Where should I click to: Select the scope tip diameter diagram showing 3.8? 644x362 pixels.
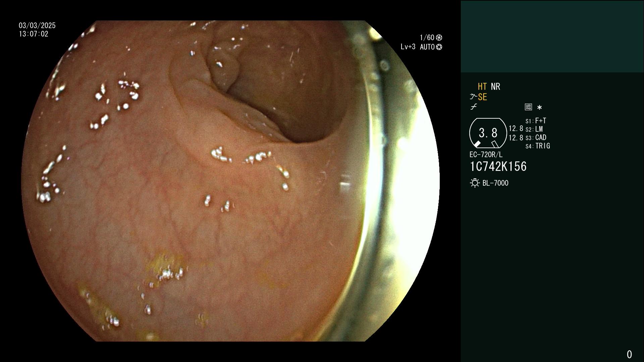[x=488, y=133]
